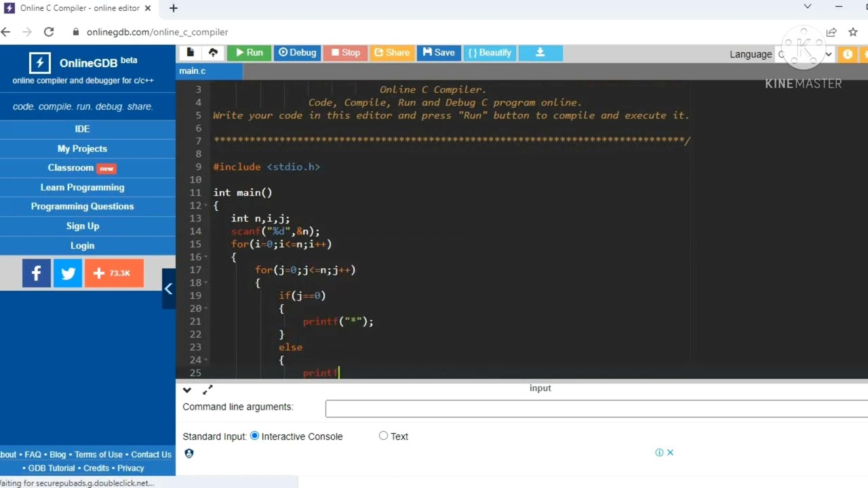Collapse the sidebar with left chevron
The image size is (868, 488).
tap(168, 289)
